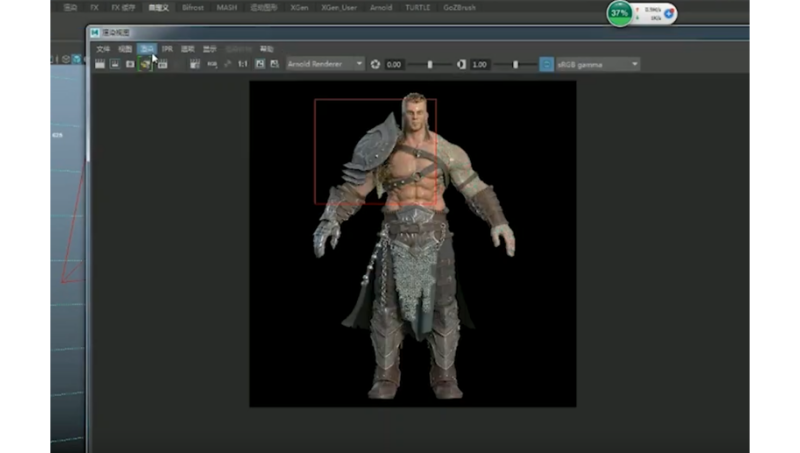Click the redo previous render clapperboard icon

point(100,64)
